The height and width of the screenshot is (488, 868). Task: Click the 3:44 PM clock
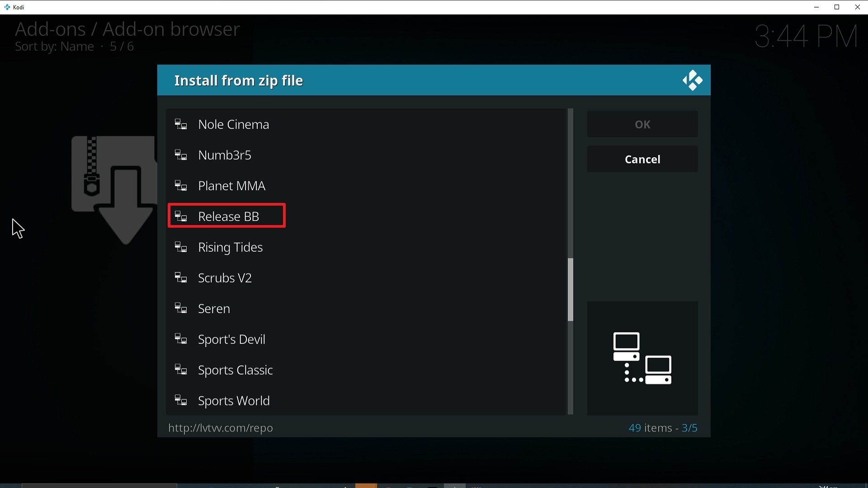click(x=807, y=37)
